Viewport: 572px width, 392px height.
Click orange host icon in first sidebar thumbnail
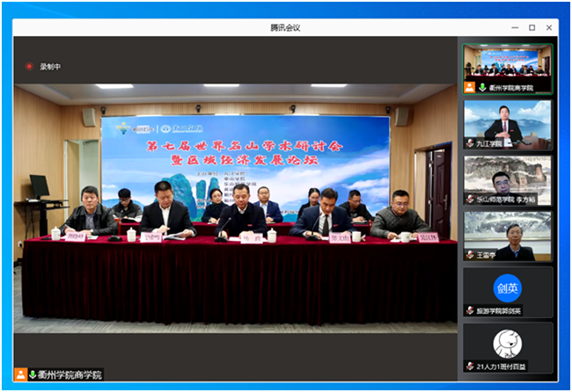pos(470,88)
